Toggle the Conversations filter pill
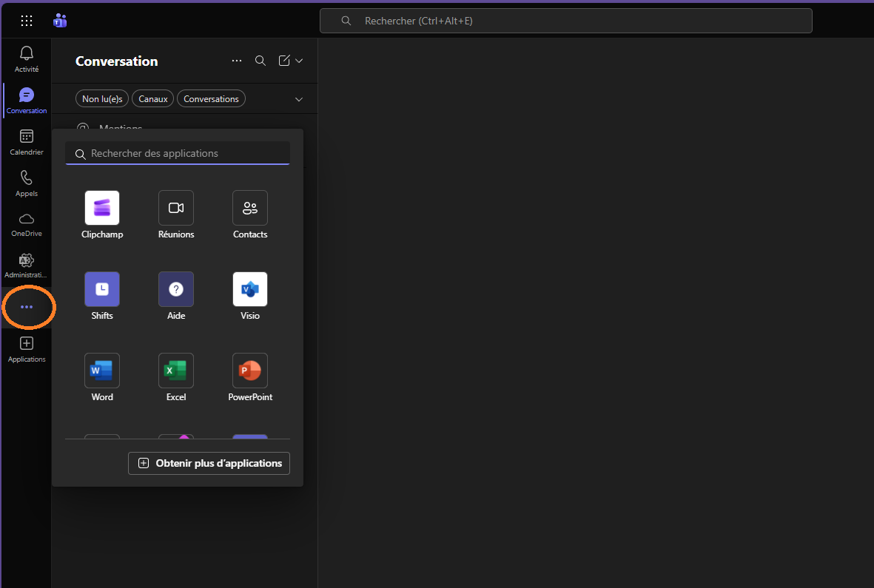 (211, 98)
